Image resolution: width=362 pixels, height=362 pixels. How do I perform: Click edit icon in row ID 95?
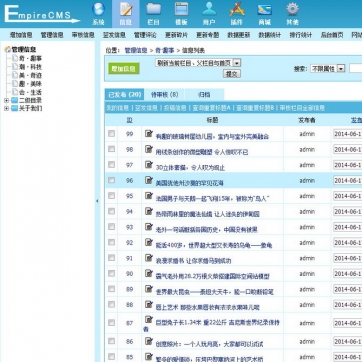[149, 195]
